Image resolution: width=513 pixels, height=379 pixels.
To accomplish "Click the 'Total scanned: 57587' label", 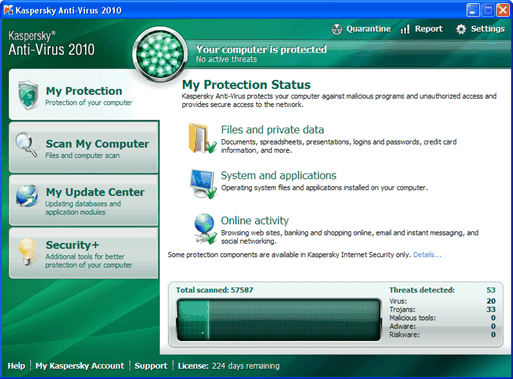I will pyautogui.click(x=214, y=290).
